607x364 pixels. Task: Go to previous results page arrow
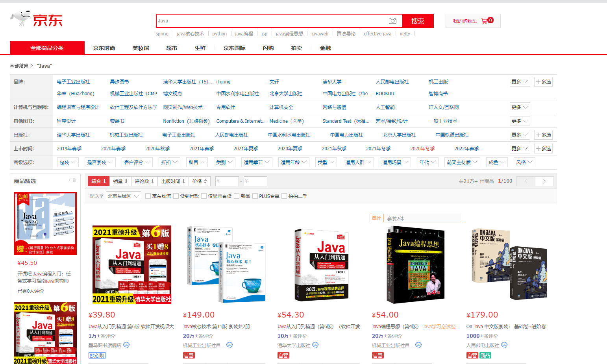tap(526, 181)
